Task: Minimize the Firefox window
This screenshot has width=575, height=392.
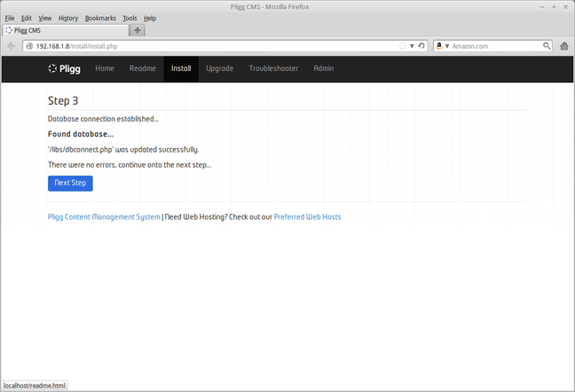Action: click(542, 7)
